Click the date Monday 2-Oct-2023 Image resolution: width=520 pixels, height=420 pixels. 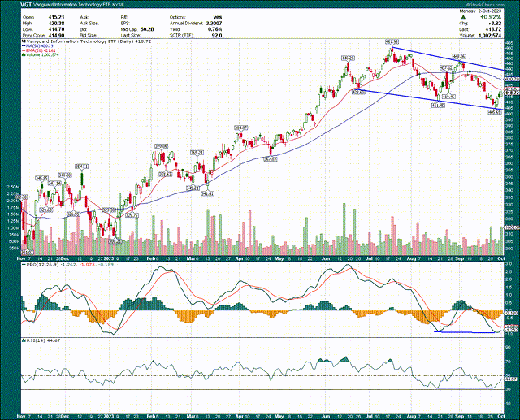480,11
